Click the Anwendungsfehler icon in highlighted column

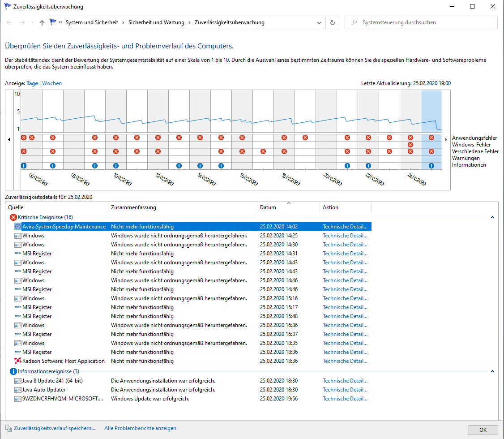tap(431, 138)
